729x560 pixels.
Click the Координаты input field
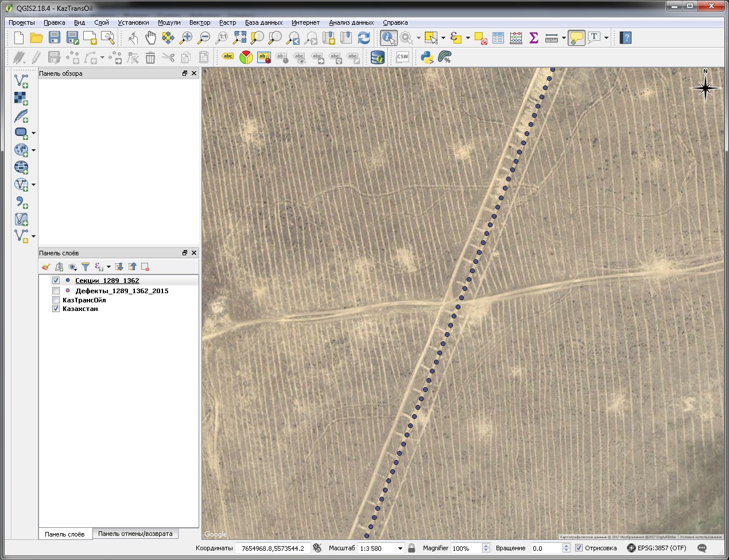[x=273, y=549]
